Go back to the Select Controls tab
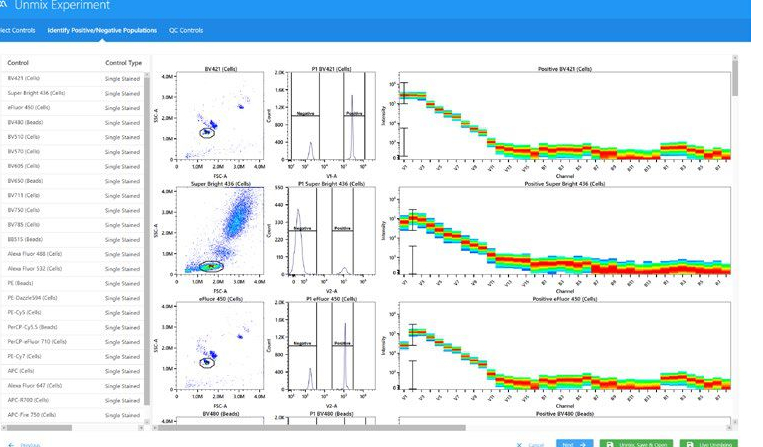This screenshot has height=447, width=763. 18,30
